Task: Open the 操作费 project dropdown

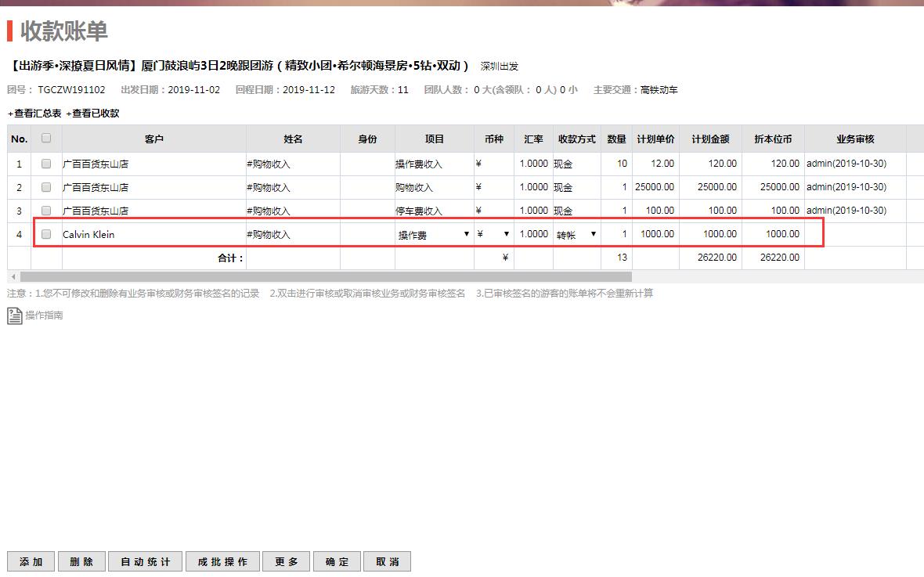Action: 434,234
